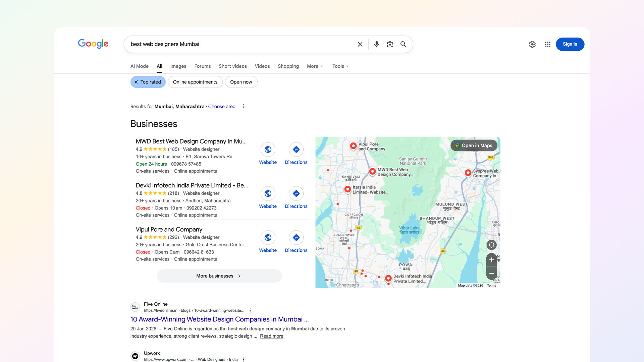
Task: Open the More search options dropdown
Action: [x=314, y=66]
